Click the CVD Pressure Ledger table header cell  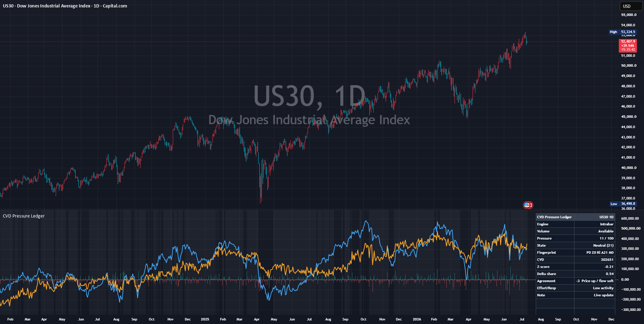coord(555,217)
